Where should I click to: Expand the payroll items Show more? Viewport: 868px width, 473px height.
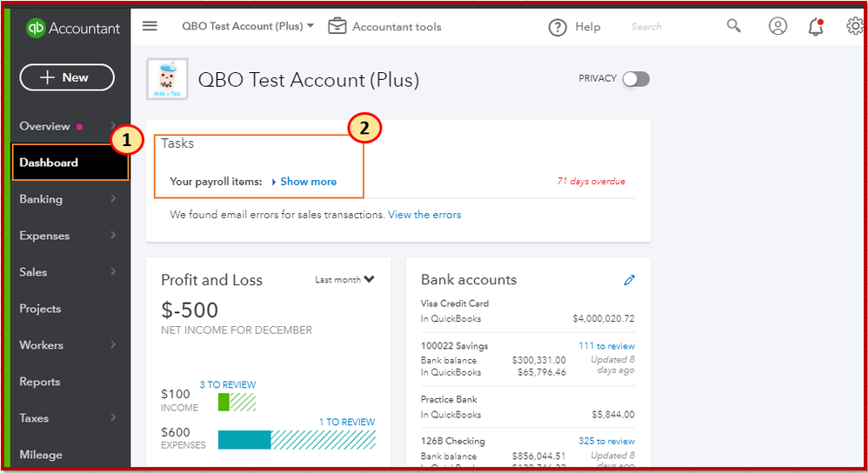[x=307, y=182]
